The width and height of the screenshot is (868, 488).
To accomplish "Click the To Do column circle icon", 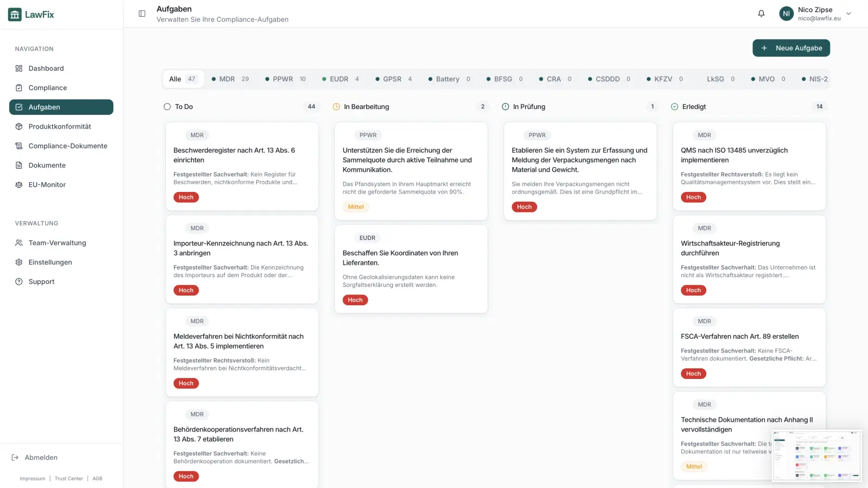I will [x=167, y=107].
